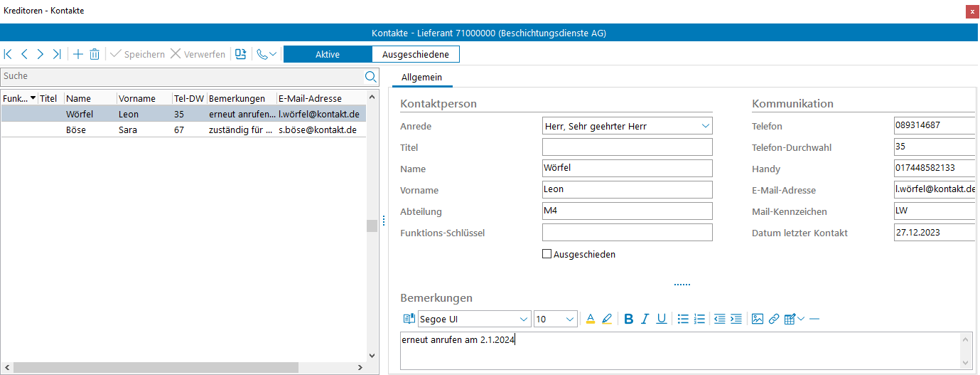
Task: Open the Allgemein tab
Action: [422, 77]
